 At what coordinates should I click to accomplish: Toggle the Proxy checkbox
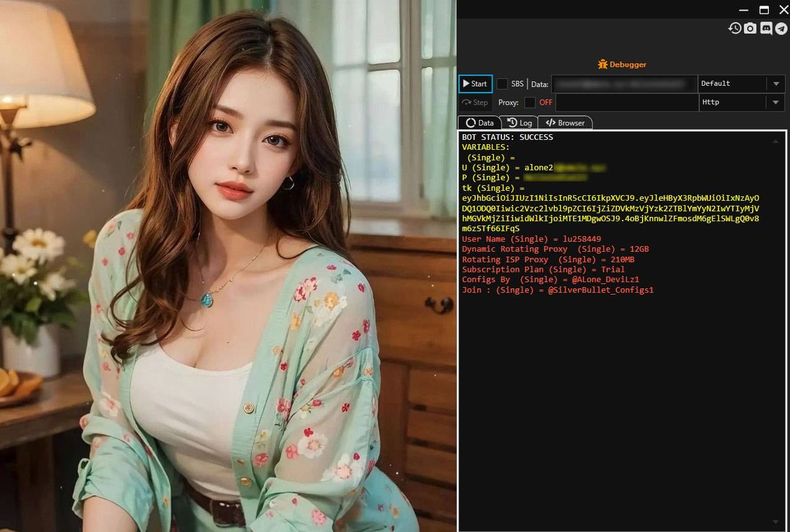coord(530,103)
